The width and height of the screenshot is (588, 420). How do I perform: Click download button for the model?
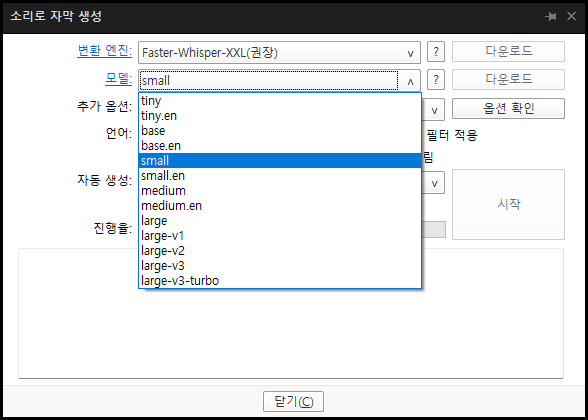[508, 80]
